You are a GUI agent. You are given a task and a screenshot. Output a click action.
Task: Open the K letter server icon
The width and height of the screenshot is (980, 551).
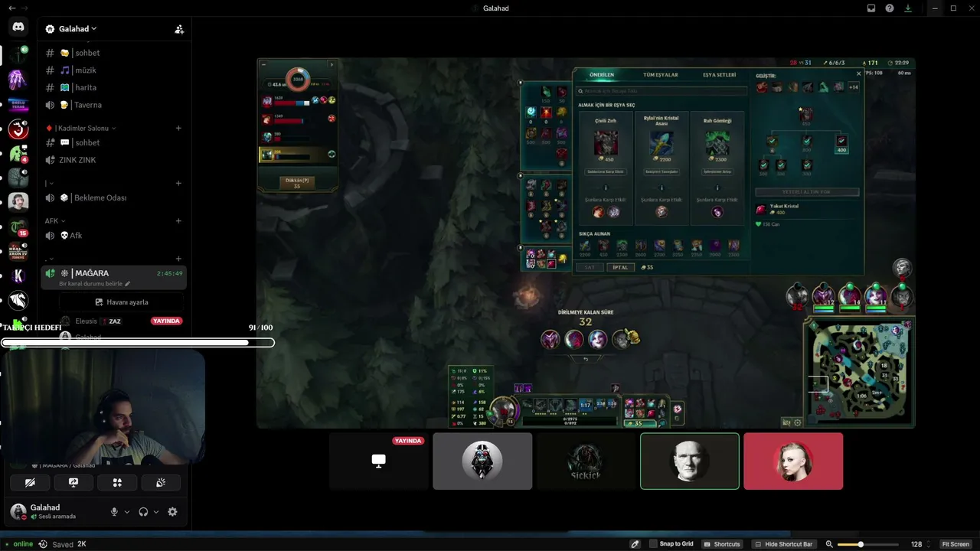tap(18, 275)
